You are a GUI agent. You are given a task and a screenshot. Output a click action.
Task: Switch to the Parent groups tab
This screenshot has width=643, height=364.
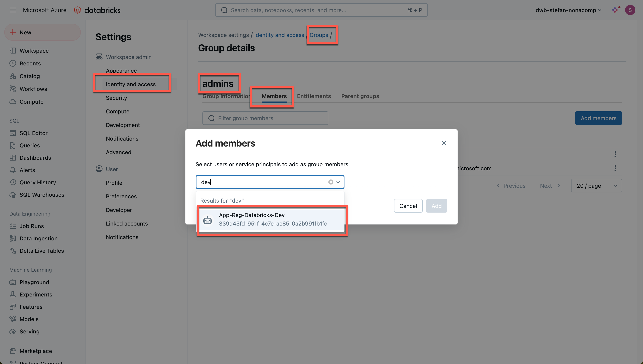click(x=360, y=96)
